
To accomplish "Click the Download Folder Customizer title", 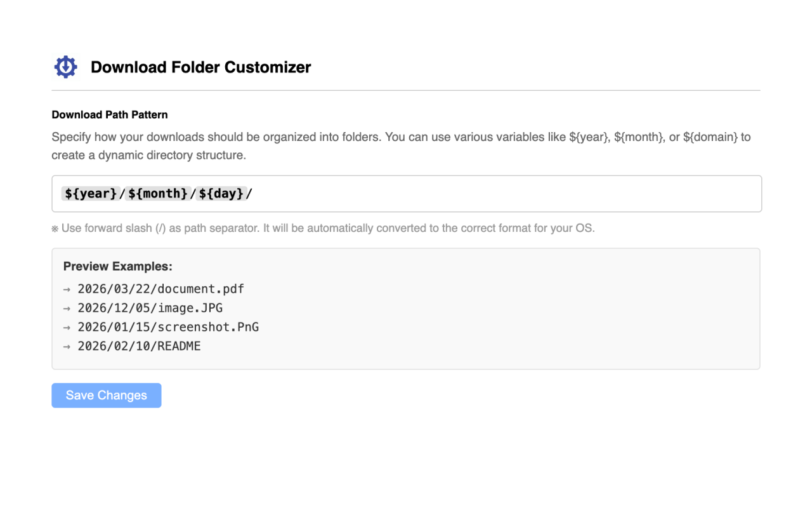I will pyautogui.click(x=201, y=67).
